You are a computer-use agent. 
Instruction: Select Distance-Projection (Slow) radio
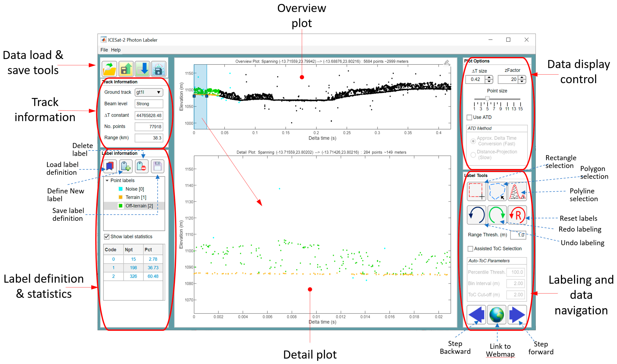[x=473, y=155]
